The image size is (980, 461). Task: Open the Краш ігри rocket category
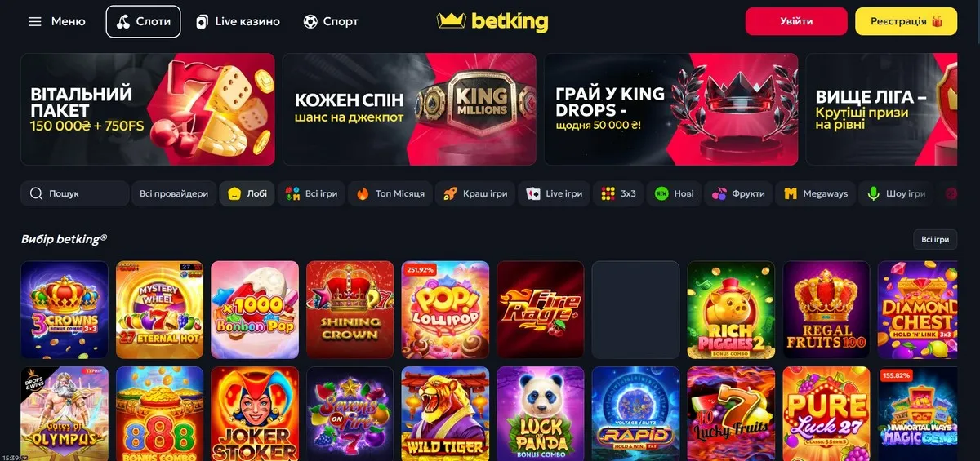(x=475, y=193)
